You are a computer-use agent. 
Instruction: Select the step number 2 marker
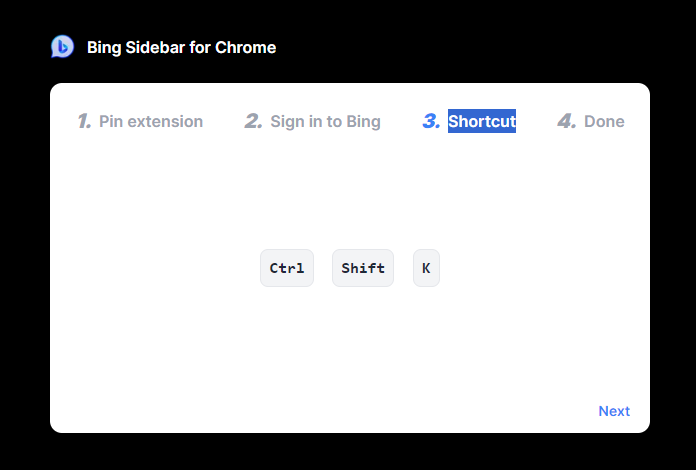click(253, 121)
